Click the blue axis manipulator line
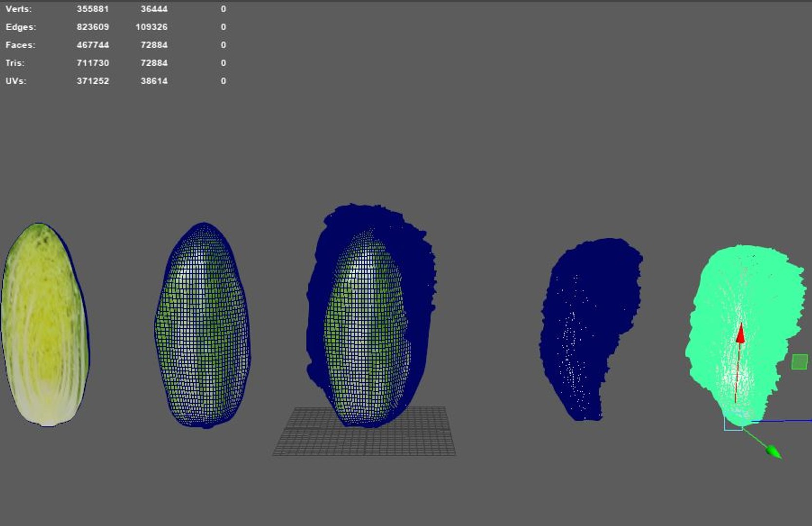Screen dimensions: 812x526 [x=782, y=420]
